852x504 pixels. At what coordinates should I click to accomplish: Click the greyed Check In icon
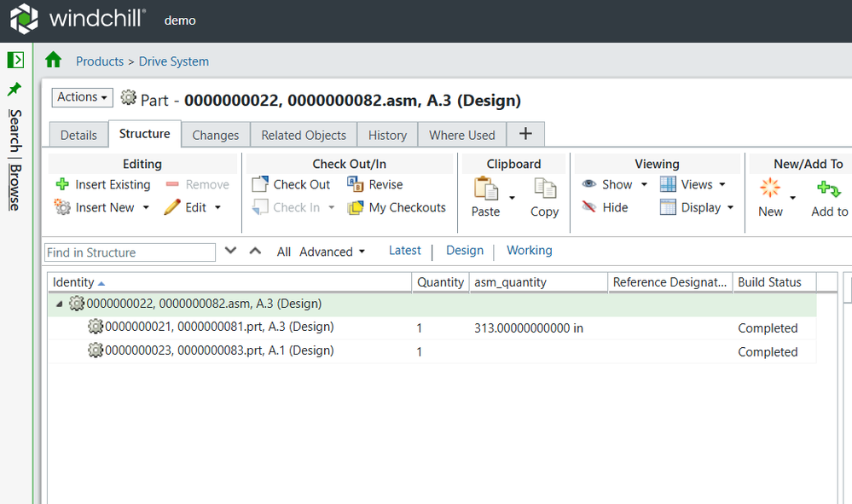coord(260,207)
